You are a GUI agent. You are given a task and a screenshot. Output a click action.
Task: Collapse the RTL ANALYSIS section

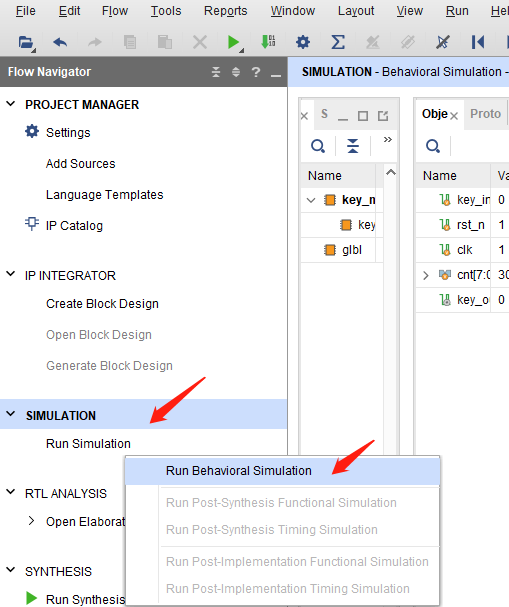click(x=11, y=492)
